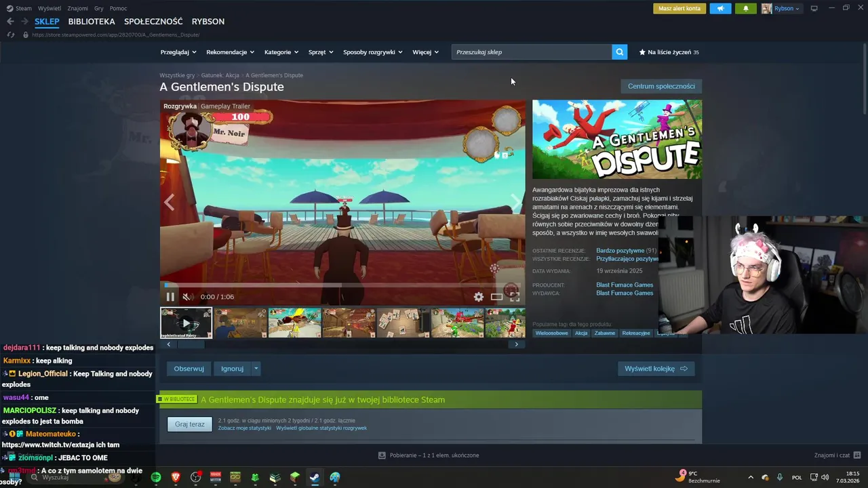
Task: Open the Ignoruj dropdown arrow
Action: [x=256, y=369]
